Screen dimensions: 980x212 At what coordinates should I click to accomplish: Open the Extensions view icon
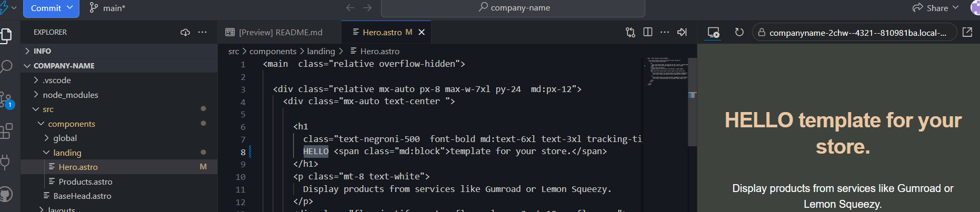[x=6, y=130]
